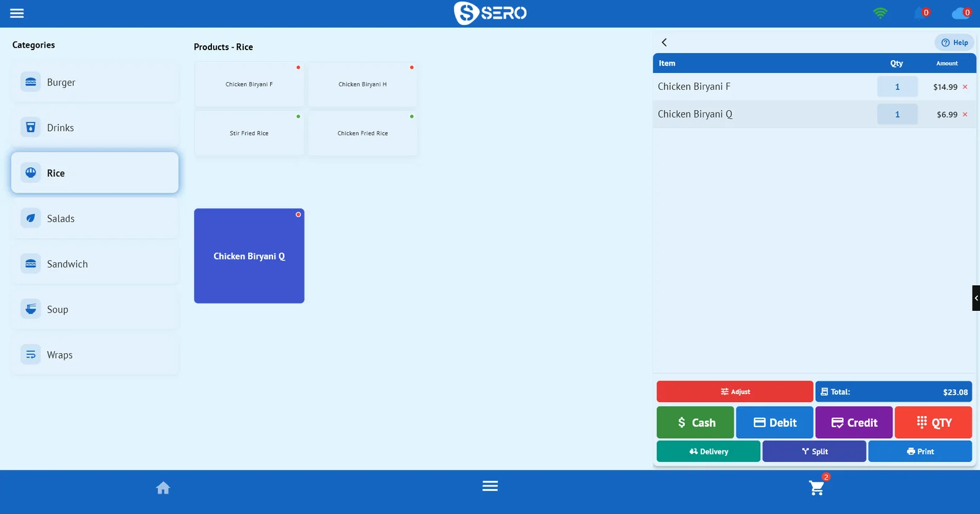This screenshot has height=514, width=980.
Task: Select the Salads category
Action: tap(95, 218)
